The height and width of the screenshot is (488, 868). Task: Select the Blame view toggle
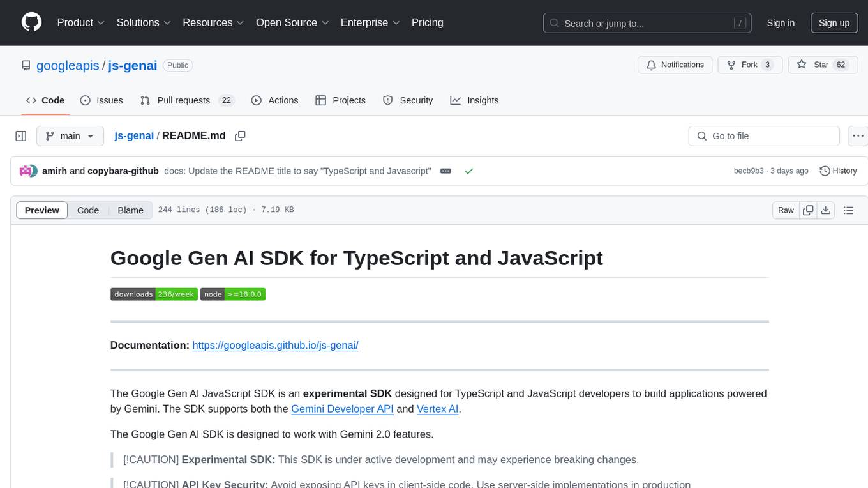(130, 210)
